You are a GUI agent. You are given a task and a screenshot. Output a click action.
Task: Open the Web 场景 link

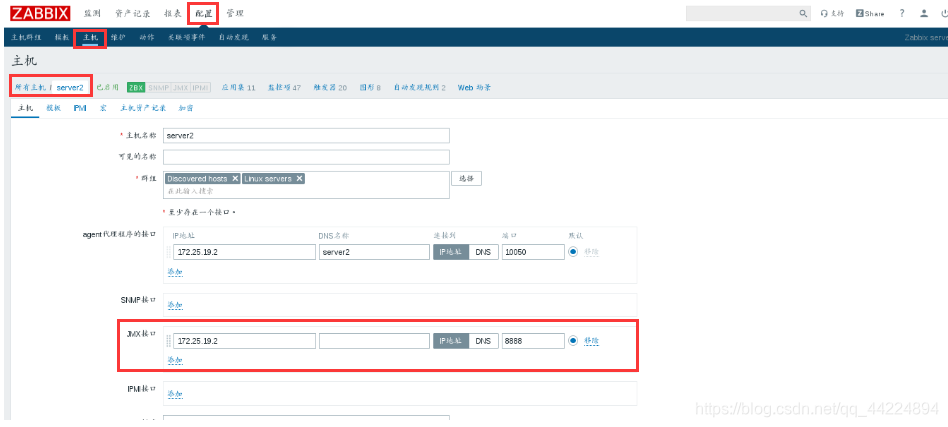click(x=475, y=87)
